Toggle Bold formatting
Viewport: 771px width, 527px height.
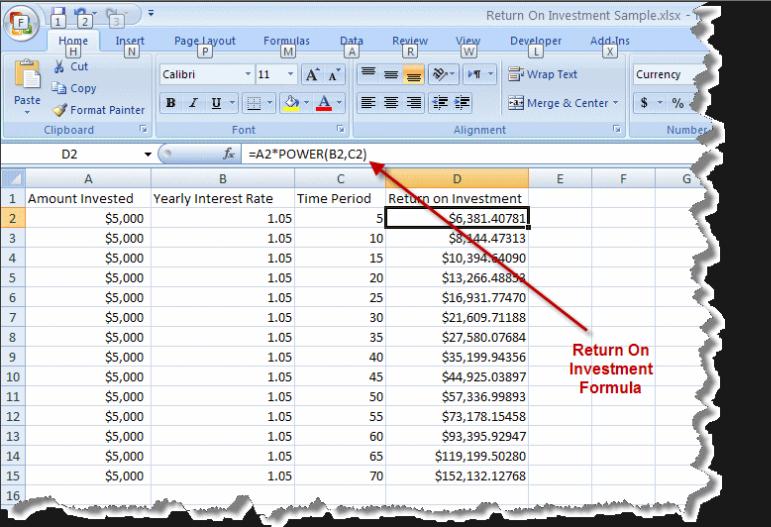click(171, 103)
